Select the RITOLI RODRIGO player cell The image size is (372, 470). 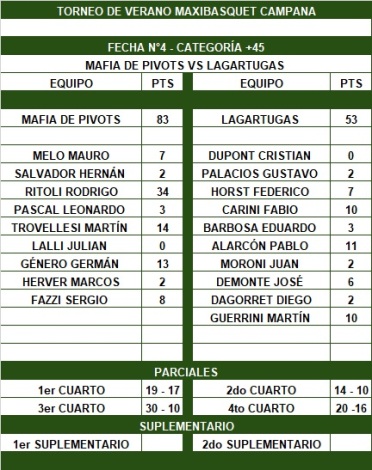coord(71,192)
